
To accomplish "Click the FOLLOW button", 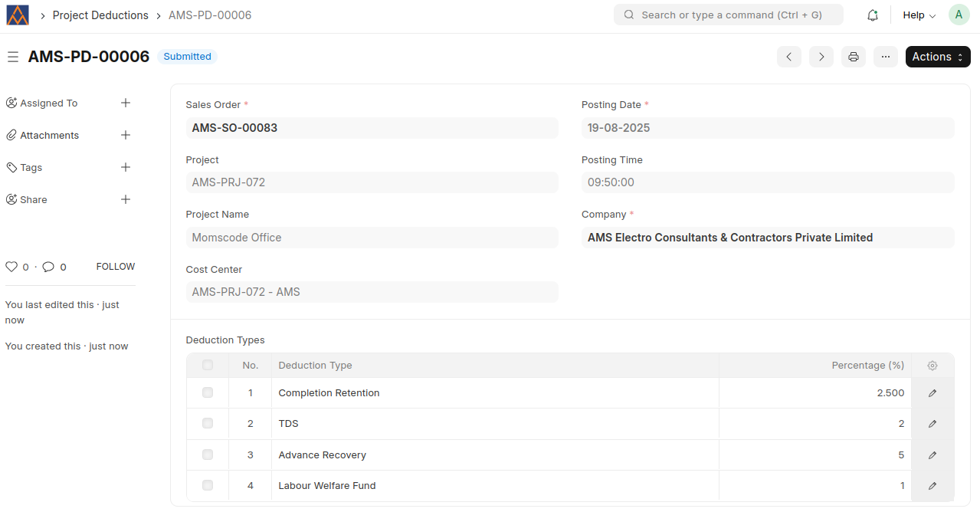I will coord(116,267).
